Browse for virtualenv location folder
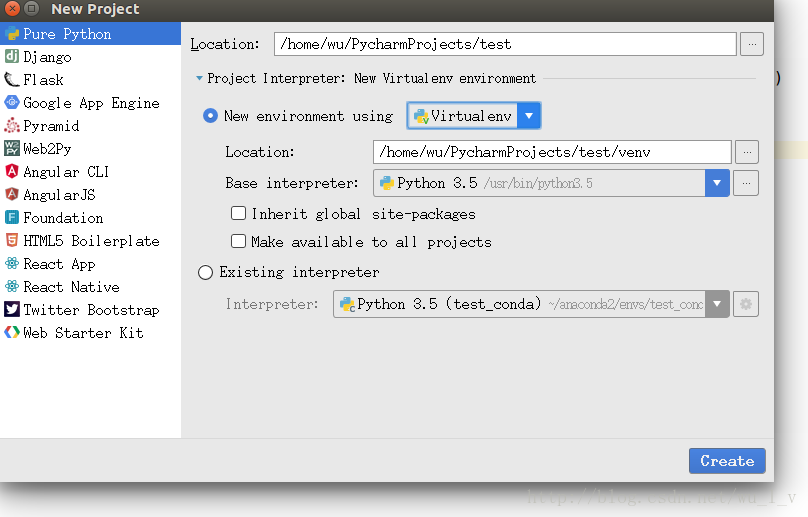The height and width of the screenshot is (517, 808). point(747,152)
